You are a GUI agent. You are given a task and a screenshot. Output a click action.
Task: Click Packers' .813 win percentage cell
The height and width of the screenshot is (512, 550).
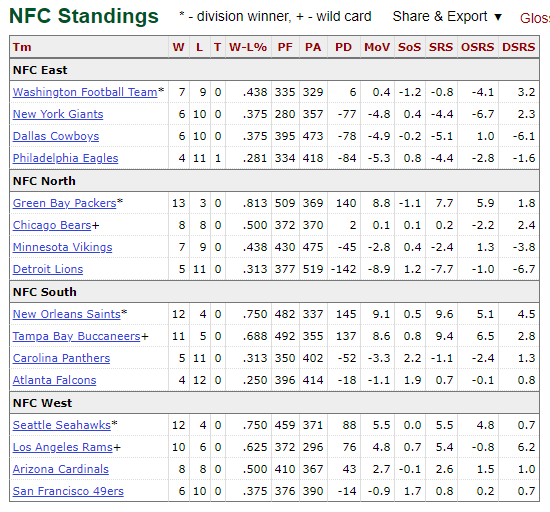248,203
